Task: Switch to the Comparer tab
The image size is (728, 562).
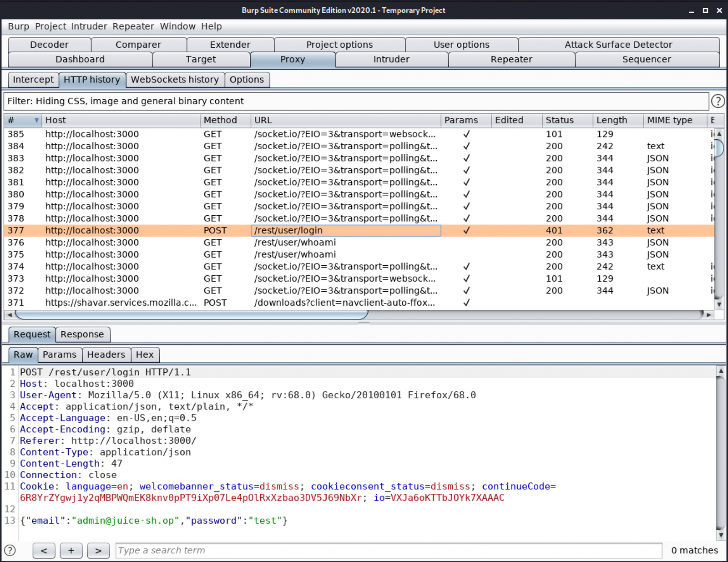Action: pos(138,45)
